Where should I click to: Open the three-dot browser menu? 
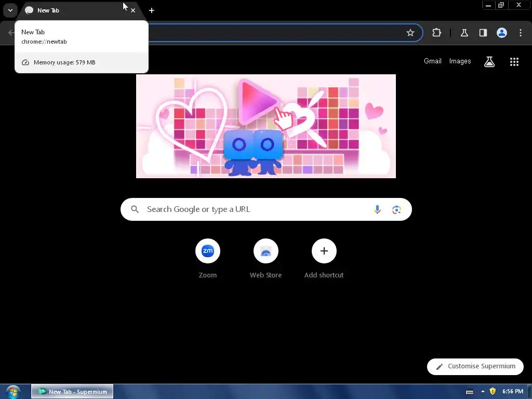tap(521, 33)
